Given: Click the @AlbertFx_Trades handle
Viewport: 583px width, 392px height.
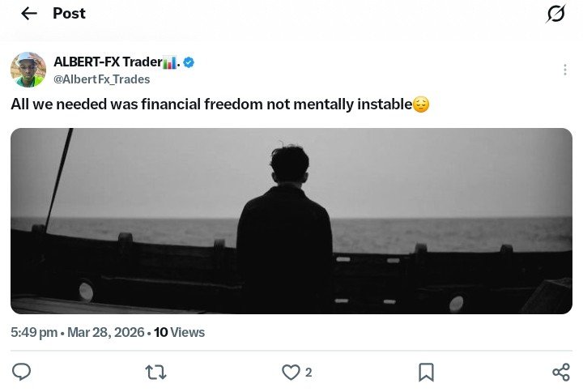Looking at the screenshot, I should coord(101,79).
